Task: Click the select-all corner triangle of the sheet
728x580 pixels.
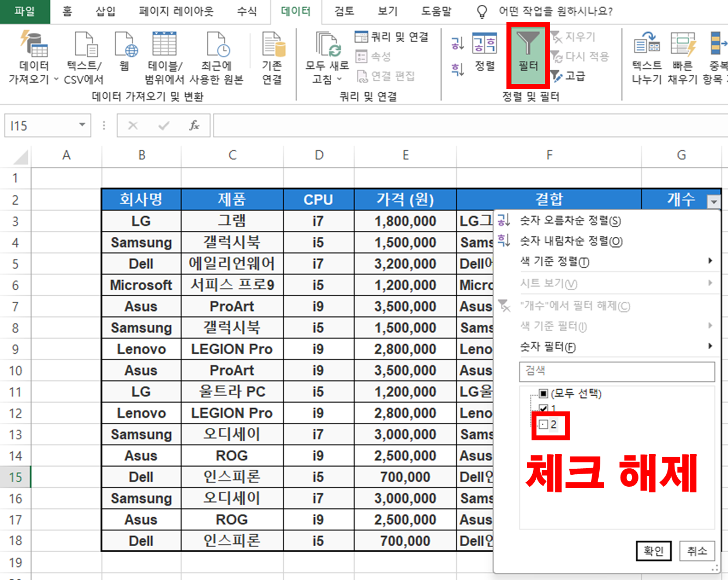Action: coord(21,158)
